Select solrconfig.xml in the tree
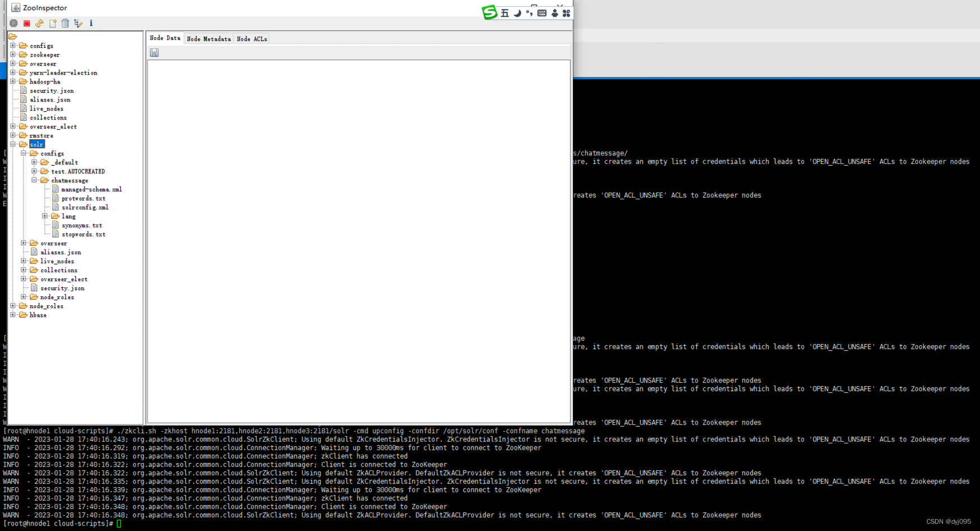This screenshot has height=531, width=980. 85,207
